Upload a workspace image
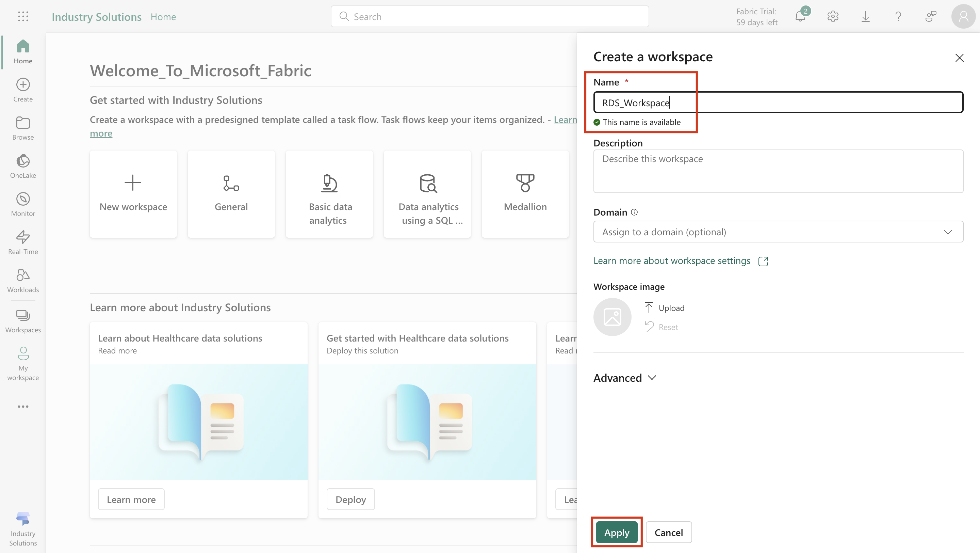980x553 pixels. click(664, 307)
